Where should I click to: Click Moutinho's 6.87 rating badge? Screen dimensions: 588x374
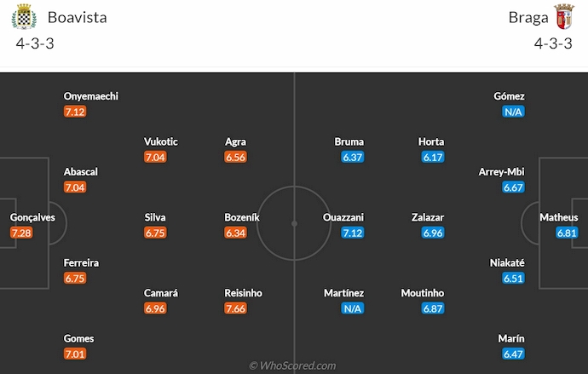tap(433, 308)
